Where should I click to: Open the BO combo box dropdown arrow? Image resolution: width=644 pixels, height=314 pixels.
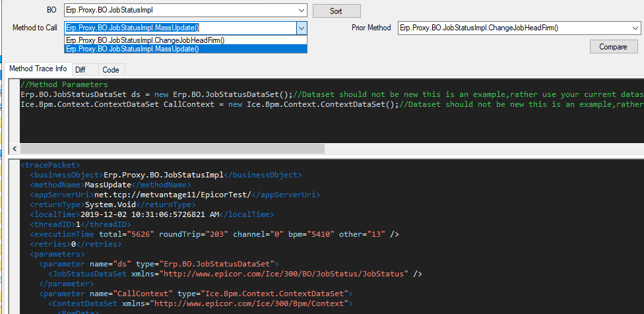[301, 11]
